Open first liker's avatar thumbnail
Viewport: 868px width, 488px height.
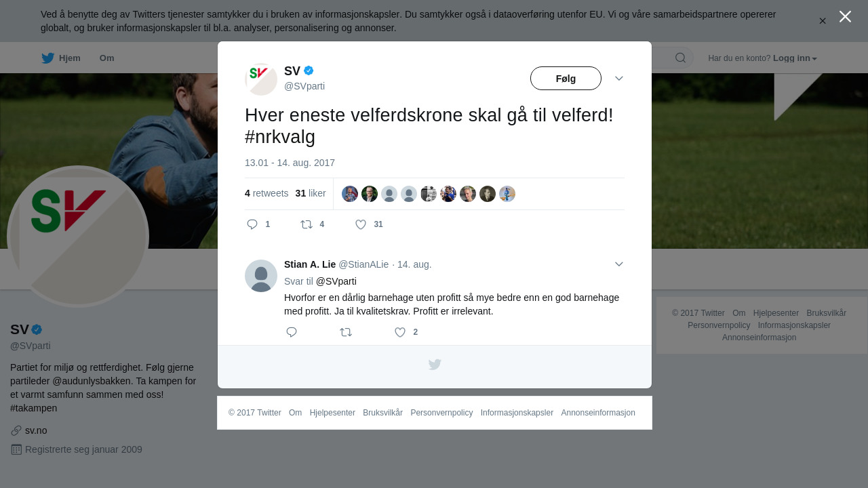(x=350, y=194)
